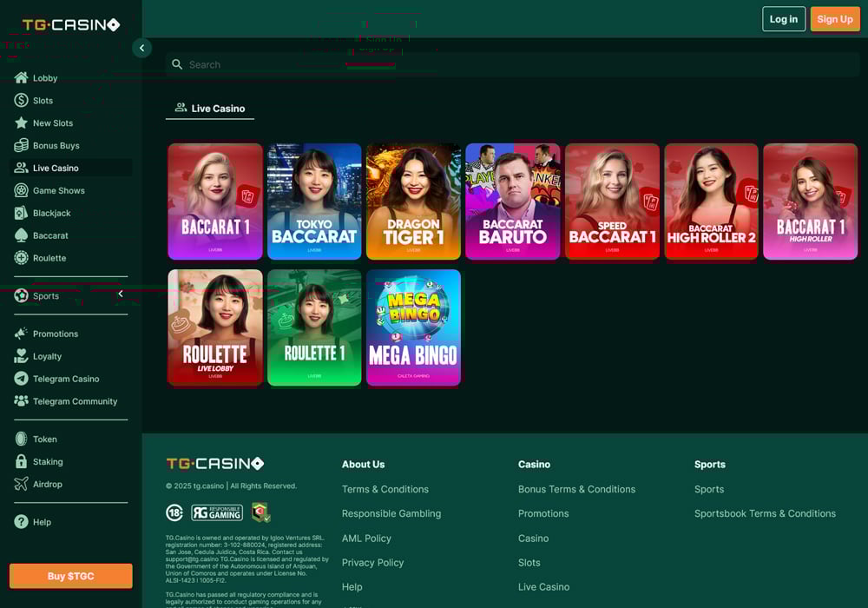This screenshot has width=868, height=608.
Task: Click the Lobby home icon
Action: click(21, 77)
